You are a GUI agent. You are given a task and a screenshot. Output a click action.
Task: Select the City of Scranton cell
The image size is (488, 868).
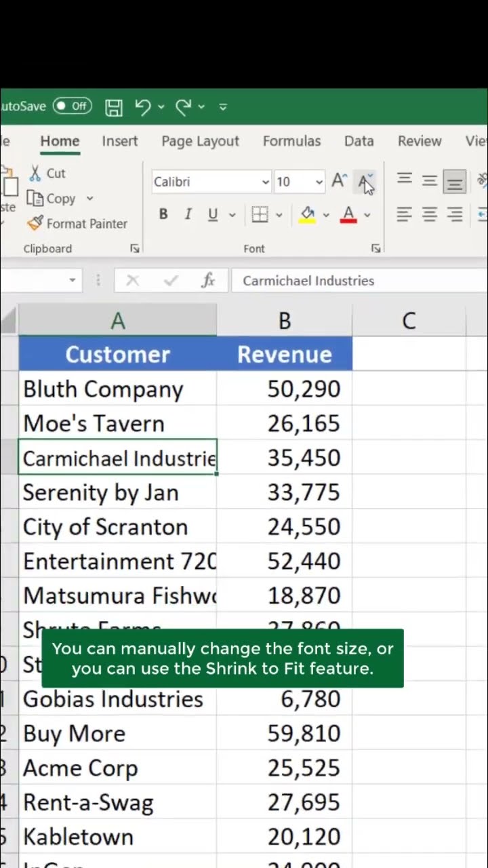coord(118,527)
